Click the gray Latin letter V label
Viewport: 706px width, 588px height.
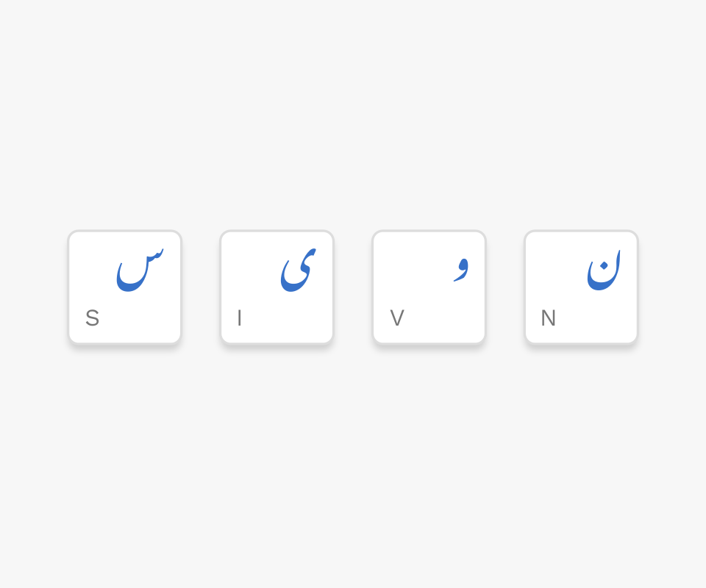397,318
